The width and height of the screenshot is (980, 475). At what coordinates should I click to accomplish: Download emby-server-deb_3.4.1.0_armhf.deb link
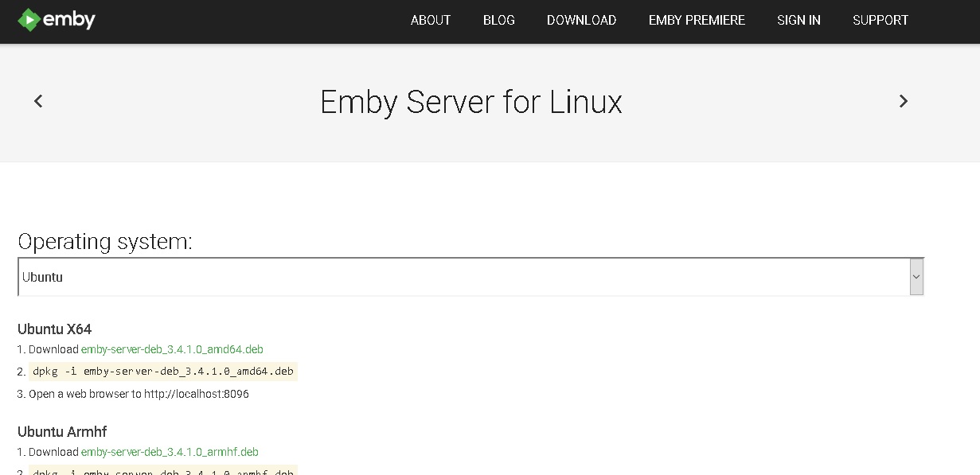pos(170,452)
